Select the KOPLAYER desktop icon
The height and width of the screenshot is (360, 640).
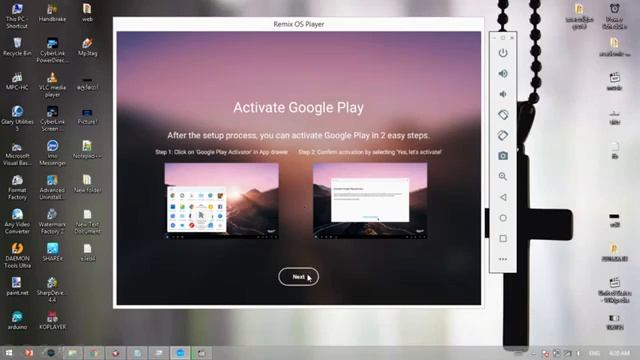point(52,321)
